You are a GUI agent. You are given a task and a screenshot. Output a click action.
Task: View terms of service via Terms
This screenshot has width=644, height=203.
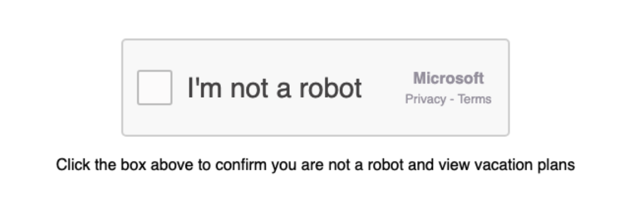pyautogui.click(x=475, y=99)
